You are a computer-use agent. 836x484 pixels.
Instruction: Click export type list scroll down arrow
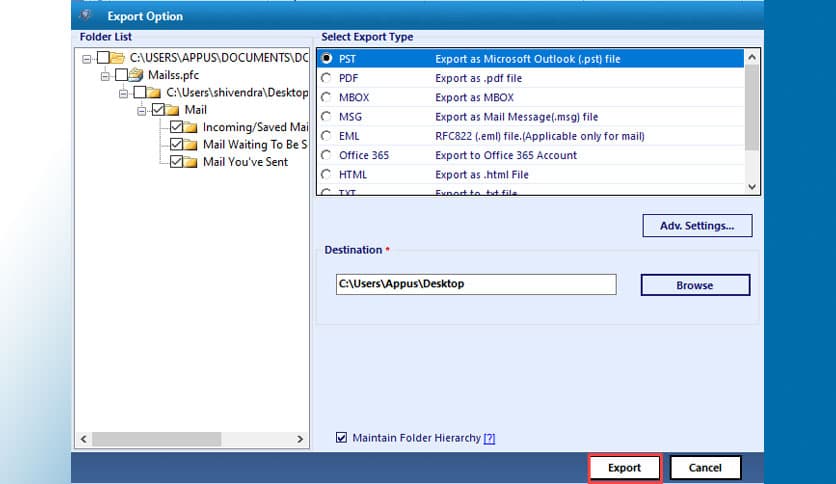[752, 187]
